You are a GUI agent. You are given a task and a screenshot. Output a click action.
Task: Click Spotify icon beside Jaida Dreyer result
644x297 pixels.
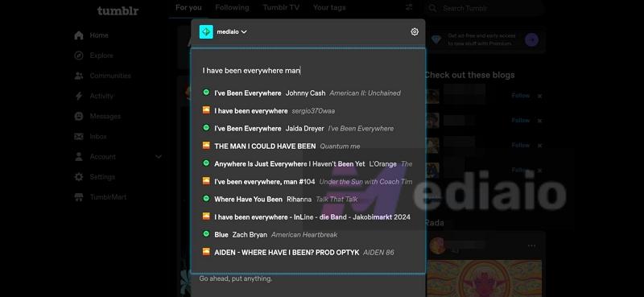[206, 128]
